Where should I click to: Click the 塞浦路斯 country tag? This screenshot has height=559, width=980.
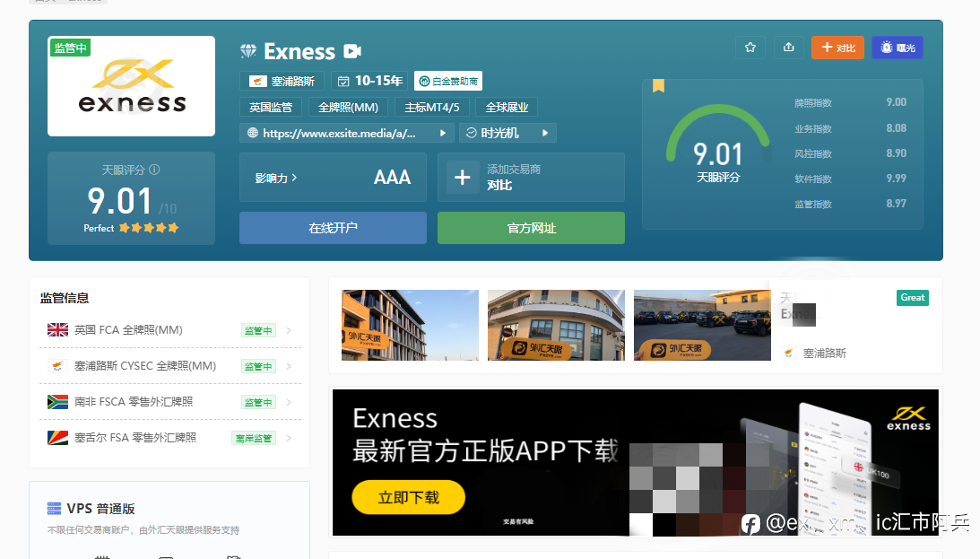click(x=282, y=82)
